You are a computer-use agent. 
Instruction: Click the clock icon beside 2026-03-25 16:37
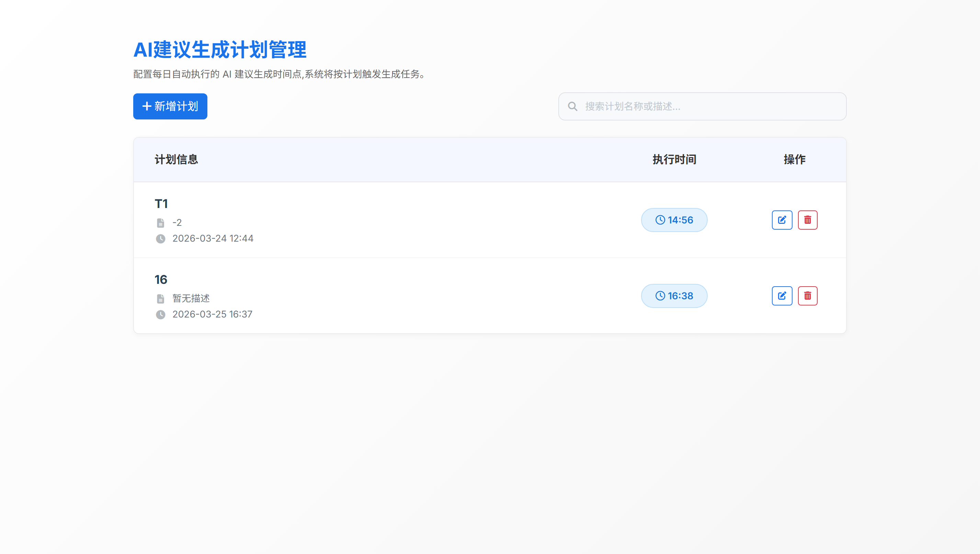point(161,315)
